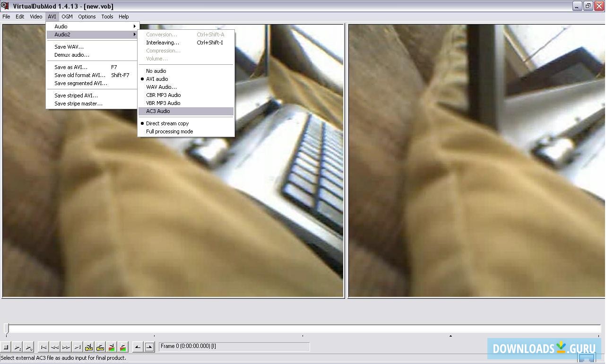Image resolution: width=606 pixels, height=364 pixels.
Task: Select the No audio option
Action: pos(186,71)
